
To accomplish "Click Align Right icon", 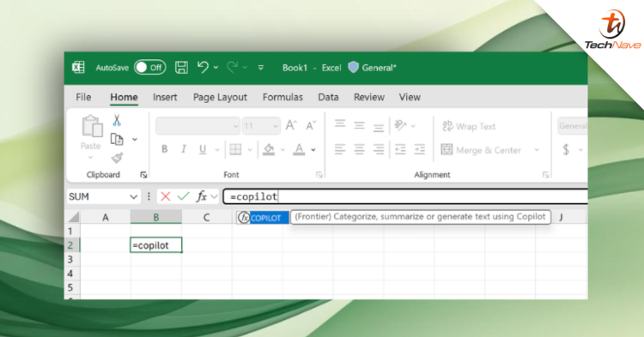I will pyautogui.click(x=379, y=149).
